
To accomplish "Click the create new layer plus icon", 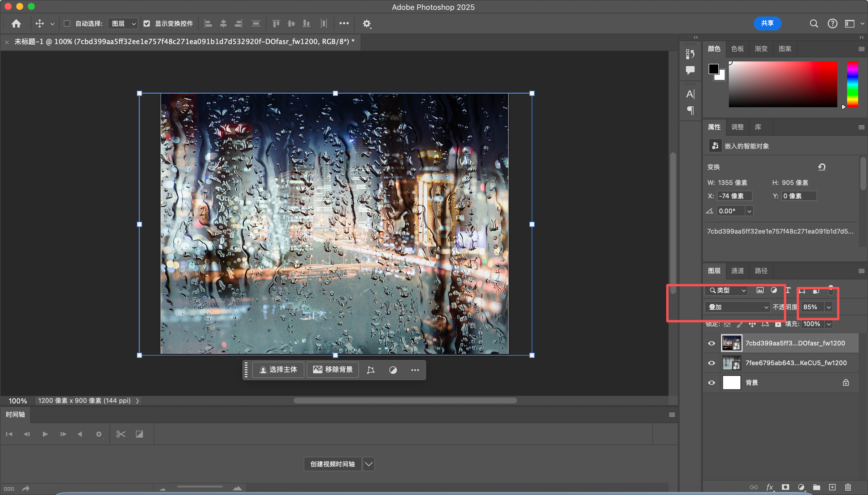I will 832,487.
